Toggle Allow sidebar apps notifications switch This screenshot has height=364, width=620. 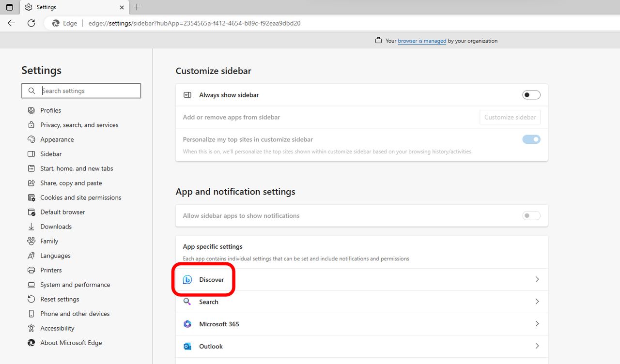(x=531, y=215)
